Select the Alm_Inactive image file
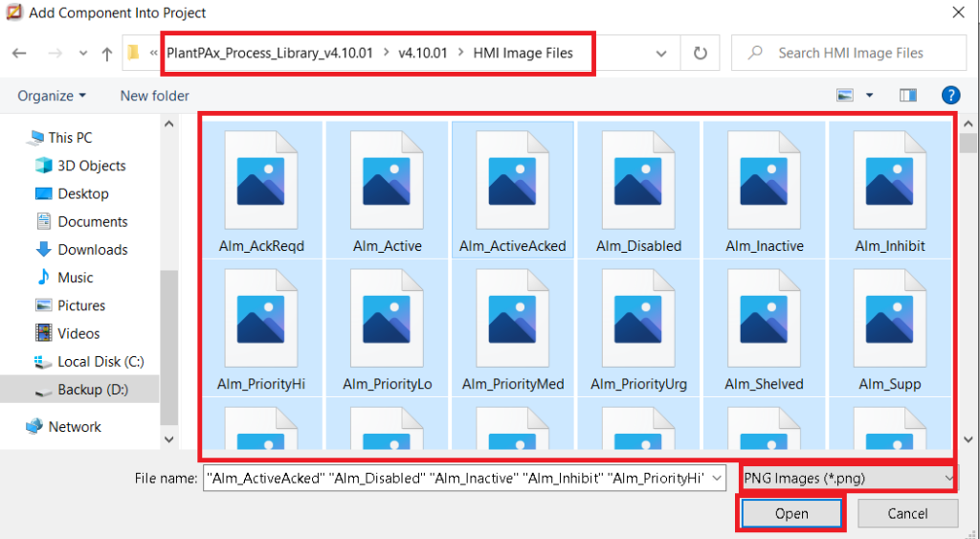 (765, 191)
